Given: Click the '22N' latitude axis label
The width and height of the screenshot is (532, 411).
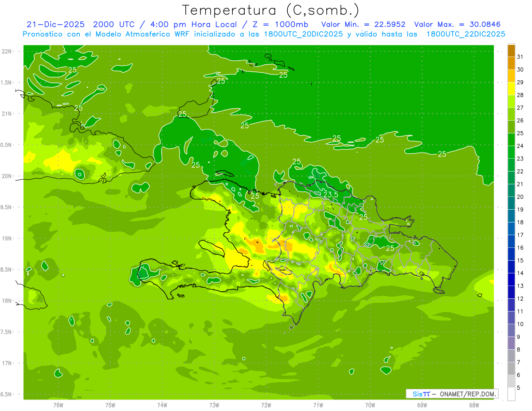Looking at the screenshot, I should 7,51.
